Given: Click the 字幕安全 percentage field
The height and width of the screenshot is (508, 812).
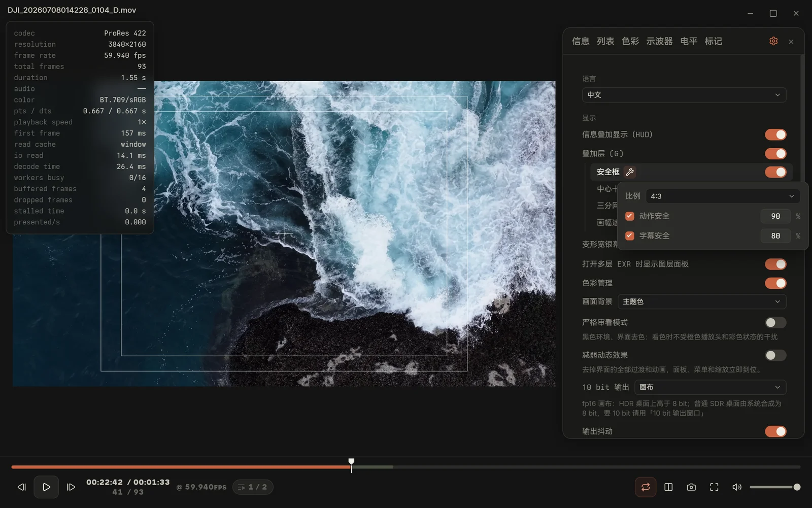Looking at the screenshot, I should pyautogui.click(x=775, y=236).
